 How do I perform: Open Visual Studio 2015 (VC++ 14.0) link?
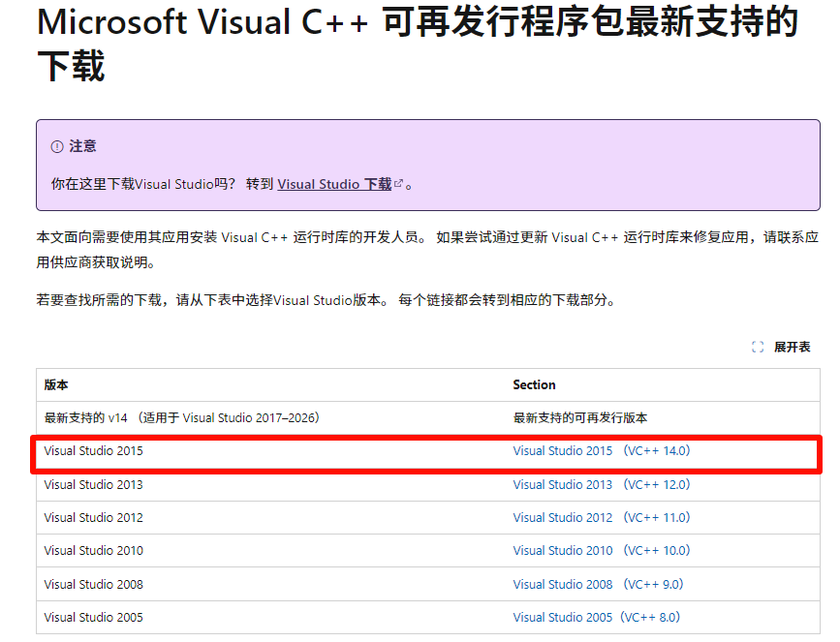point(602,451)
